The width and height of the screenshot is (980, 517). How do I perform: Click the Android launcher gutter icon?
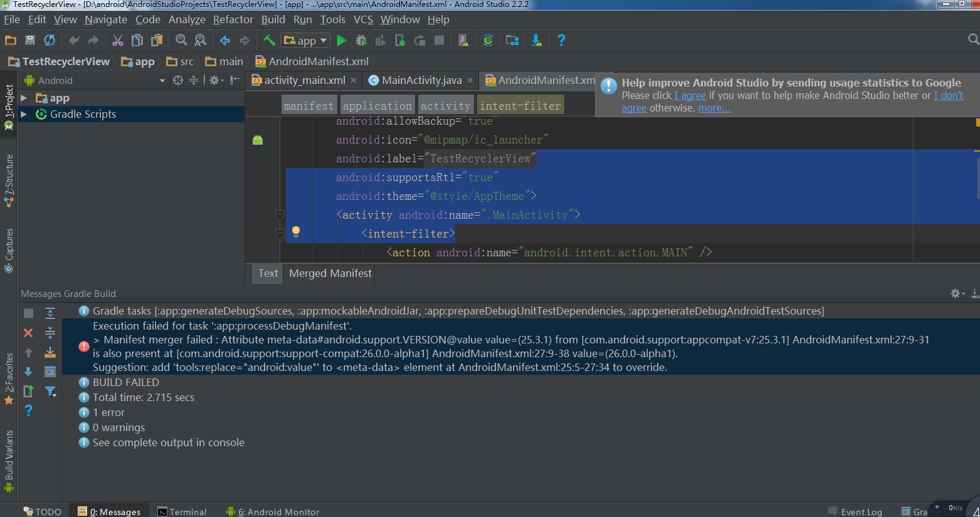pyautogui.click(x=258, y=140)
